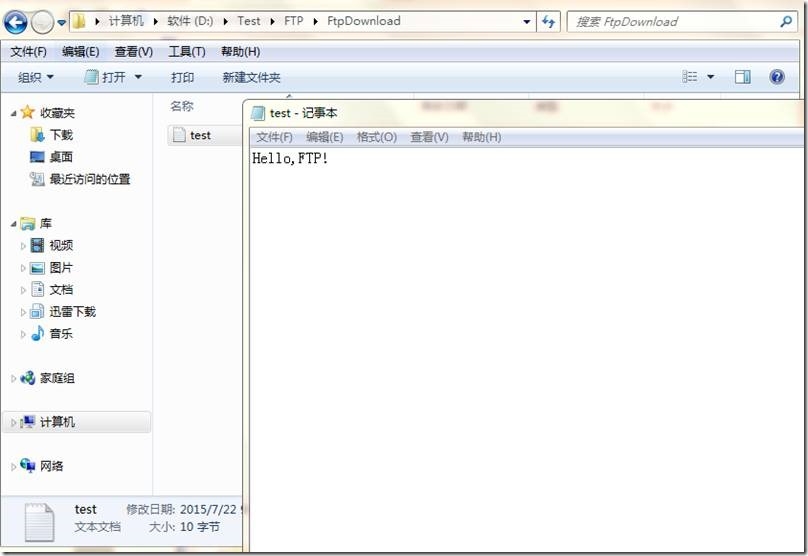
Task: Select the 文档 library
Action: click(x=61, y=290)
